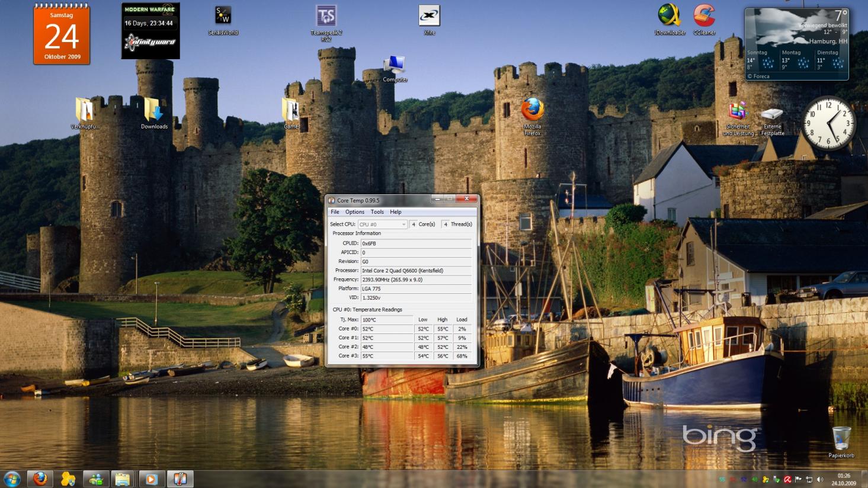The image size is (868, 488).
Task: Click the Avira antivirus tray icon
Action: click(787, 480)
